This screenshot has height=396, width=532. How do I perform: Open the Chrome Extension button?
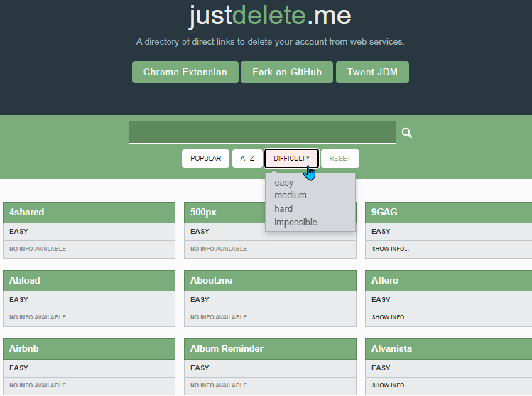pos(185,72)
